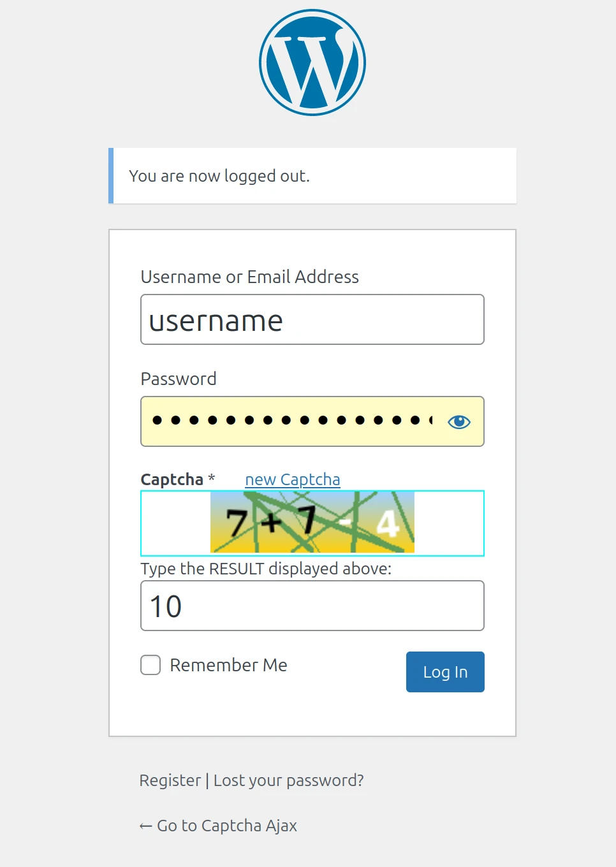Click the blue accent bar on notice

pyautogui.click(x=111, y=176)
